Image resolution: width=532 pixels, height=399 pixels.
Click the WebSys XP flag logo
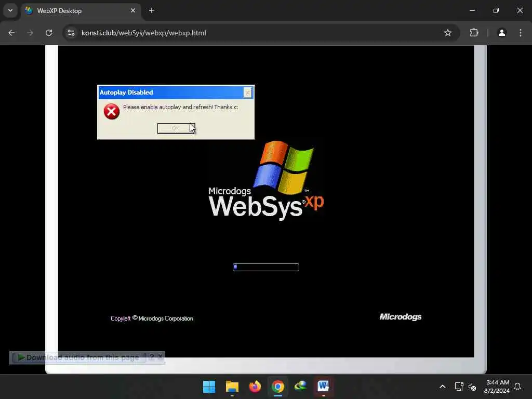pyautogui.click(x=284, y=167)
